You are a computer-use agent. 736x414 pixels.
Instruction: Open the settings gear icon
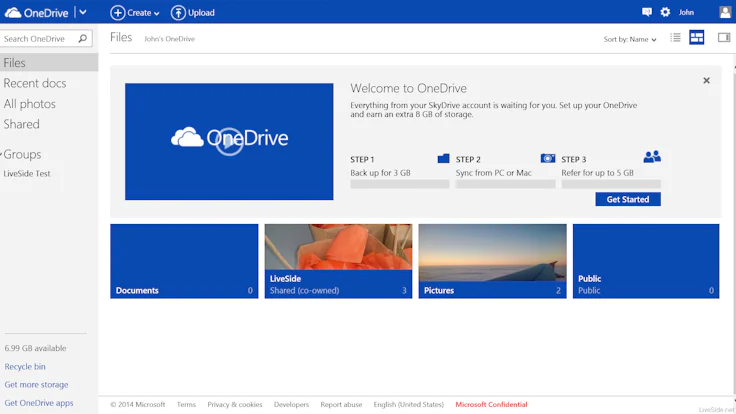click(x=665, y=12)
